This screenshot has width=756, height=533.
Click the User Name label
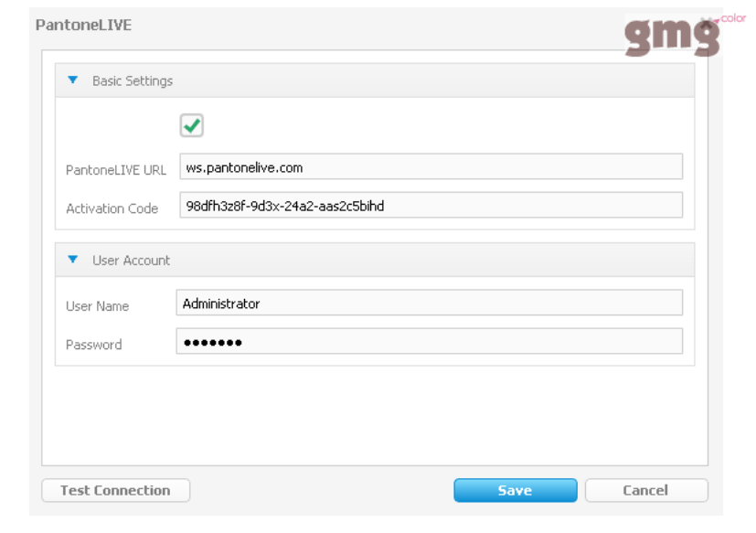coord(98,306)
